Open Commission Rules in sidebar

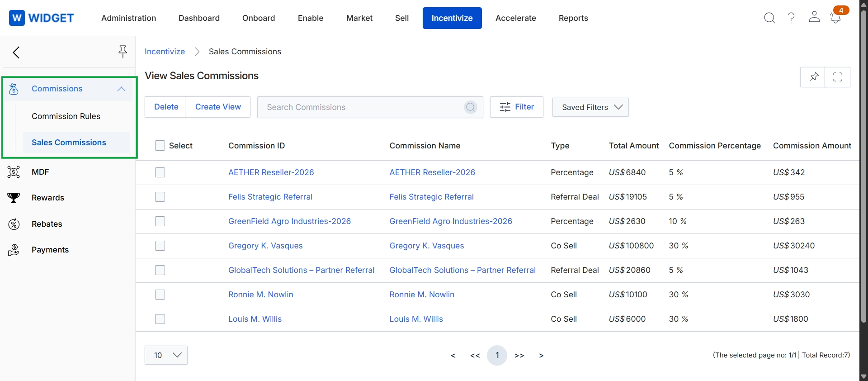click(66, 116)
